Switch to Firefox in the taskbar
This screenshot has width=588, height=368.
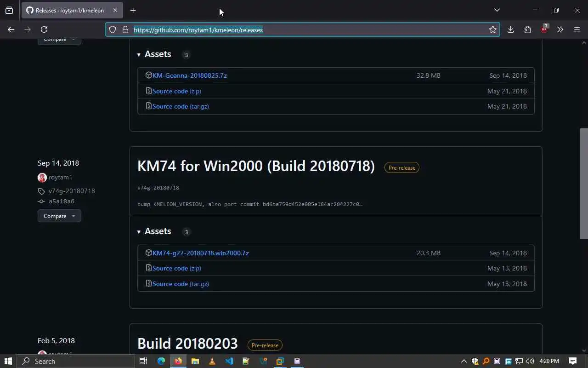coord(178,361)
